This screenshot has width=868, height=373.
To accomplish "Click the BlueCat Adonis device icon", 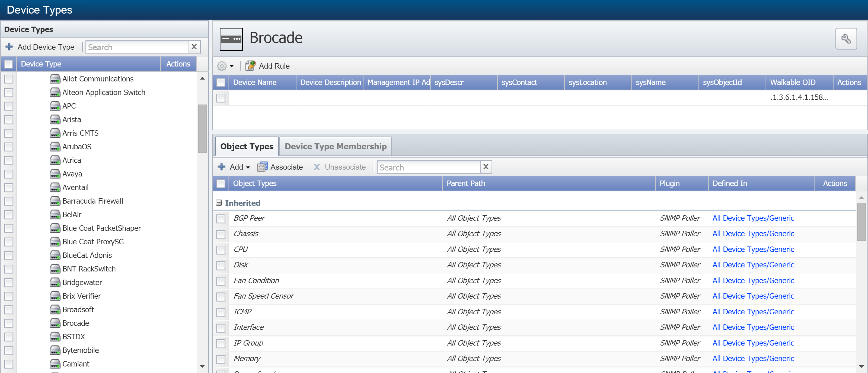I will [x=55, y=255].
